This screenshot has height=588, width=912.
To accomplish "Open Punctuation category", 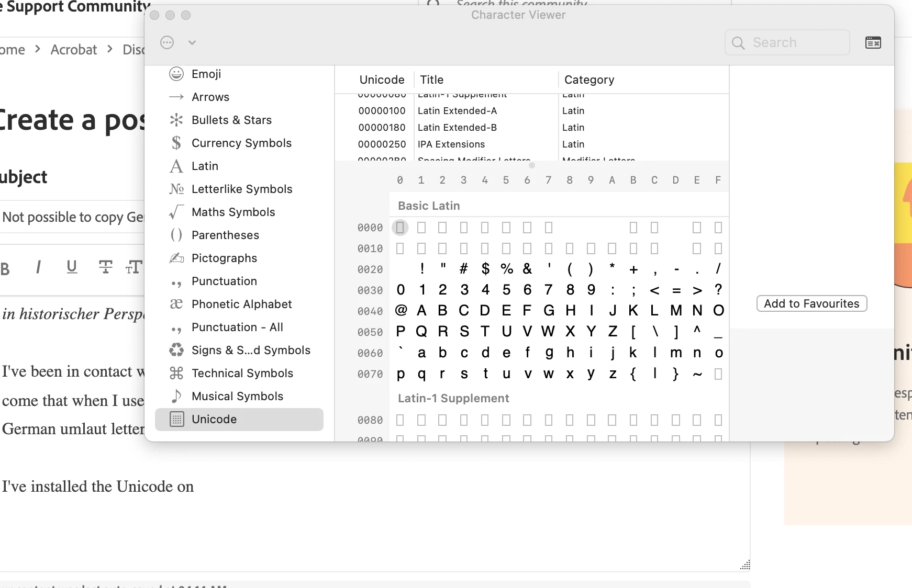I will [x=239, y=281].
